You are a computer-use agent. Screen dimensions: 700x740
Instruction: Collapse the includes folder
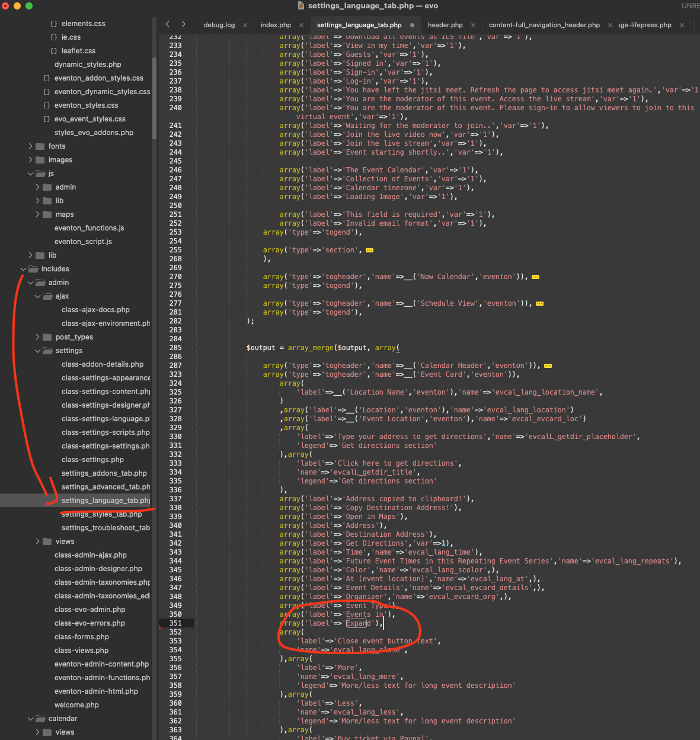pyautogui.click(x=24, y=269)
